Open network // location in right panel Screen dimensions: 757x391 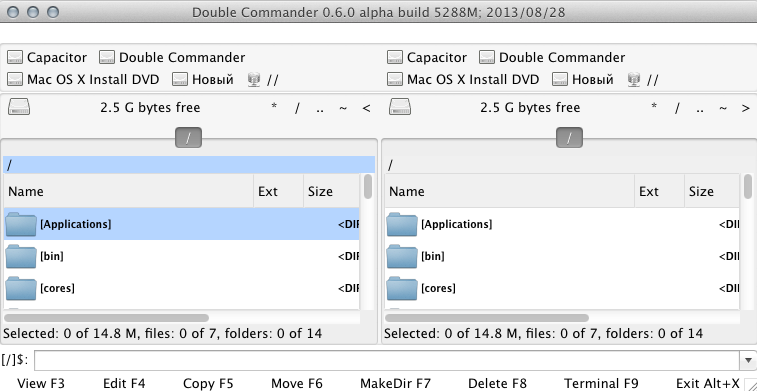tap(643, 79)
